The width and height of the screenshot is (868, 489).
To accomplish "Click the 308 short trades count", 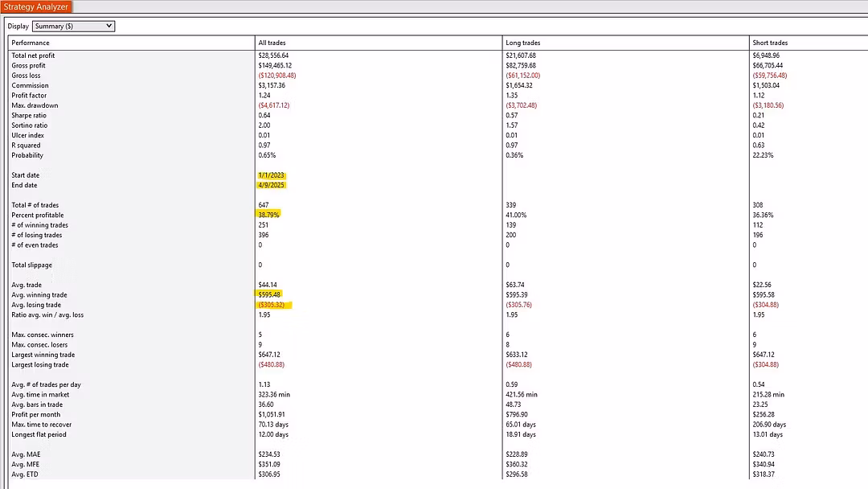I will pos(758,205).
